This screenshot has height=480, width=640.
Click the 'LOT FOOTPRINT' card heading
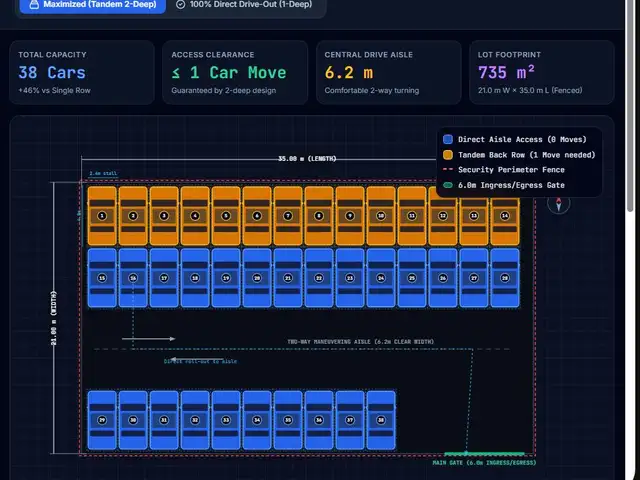[509, 55]
